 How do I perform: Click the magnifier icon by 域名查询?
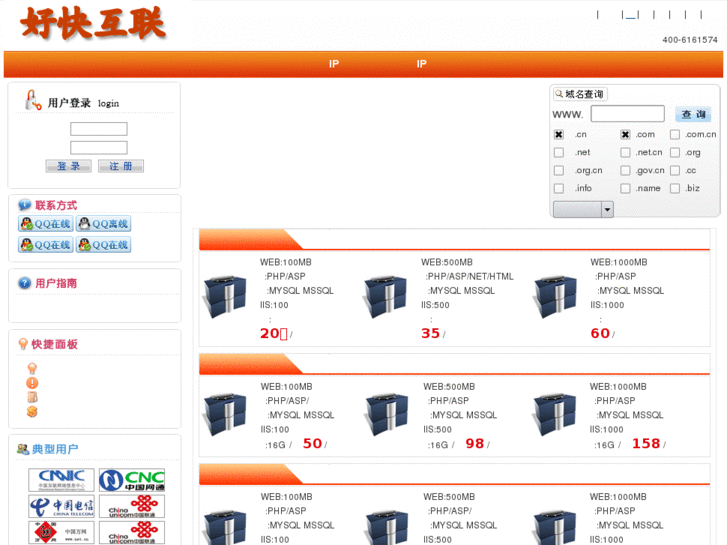pos(559,94)
